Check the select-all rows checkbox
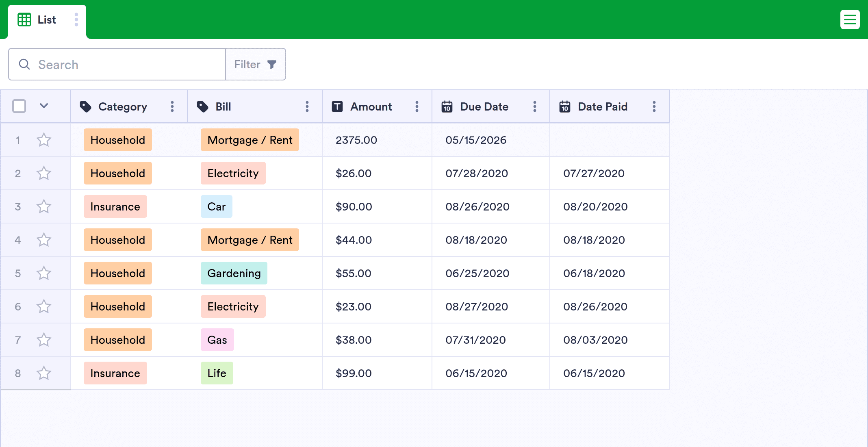The height and width of the screenshot is (447, 868). pos(19,106)
